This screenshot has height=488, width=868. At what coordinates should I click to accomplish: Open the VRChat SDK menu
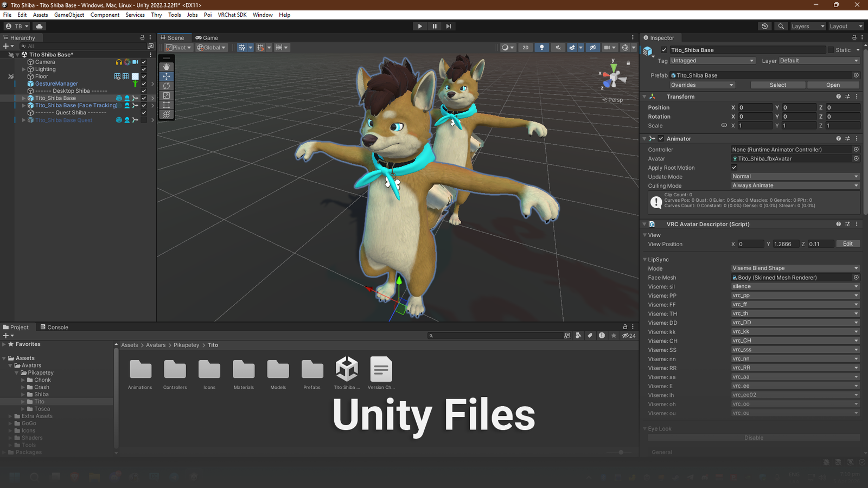pos(232,15)
